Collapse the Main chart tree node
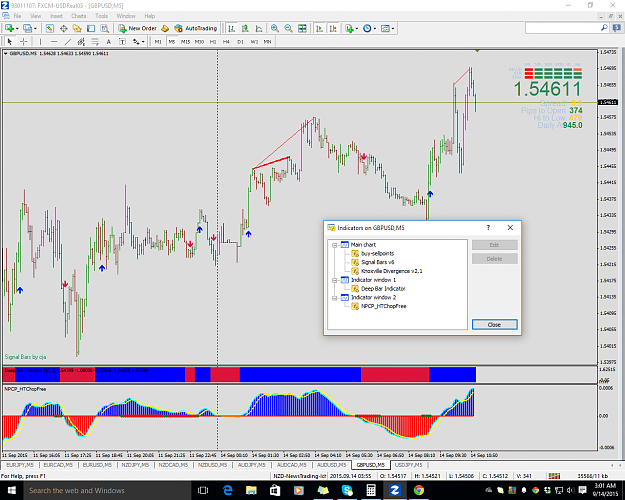This screenshot has height=500, width=625. [x=335, y=245]
